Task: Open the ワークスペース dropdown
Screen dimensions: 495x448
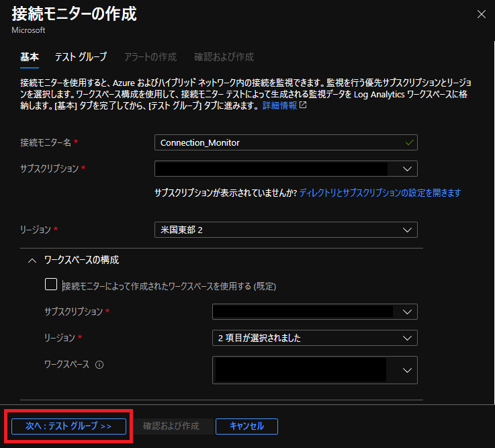Action: point(315,370)
